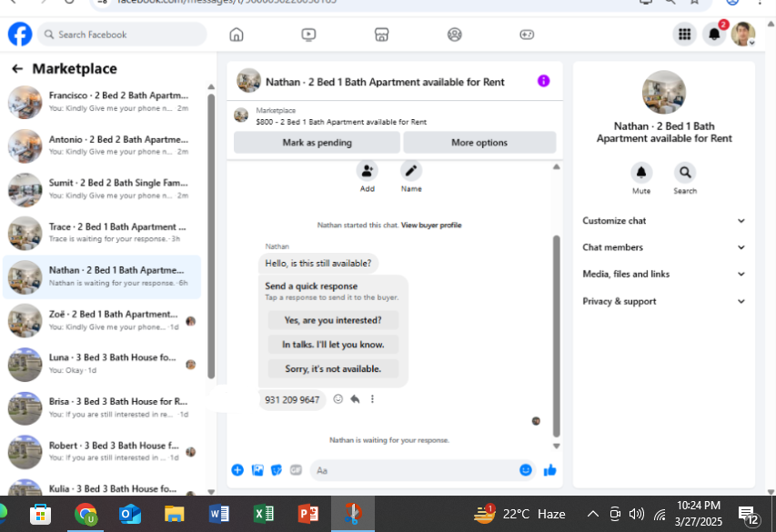Go to Home feed icon
Image resolution: width=776 pixels, height=532 pixels.
[237, 35]
